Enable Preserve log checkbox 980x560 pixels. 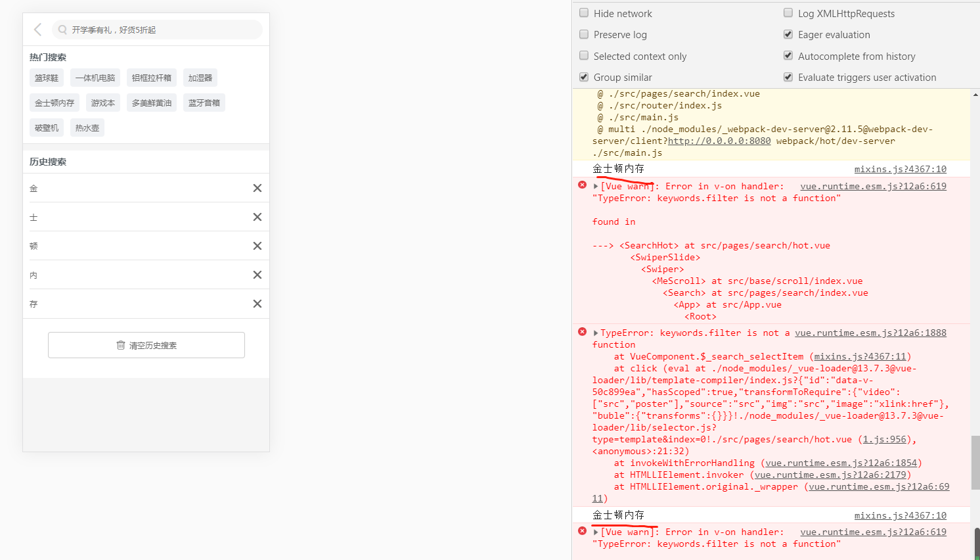tap(584, 34)
